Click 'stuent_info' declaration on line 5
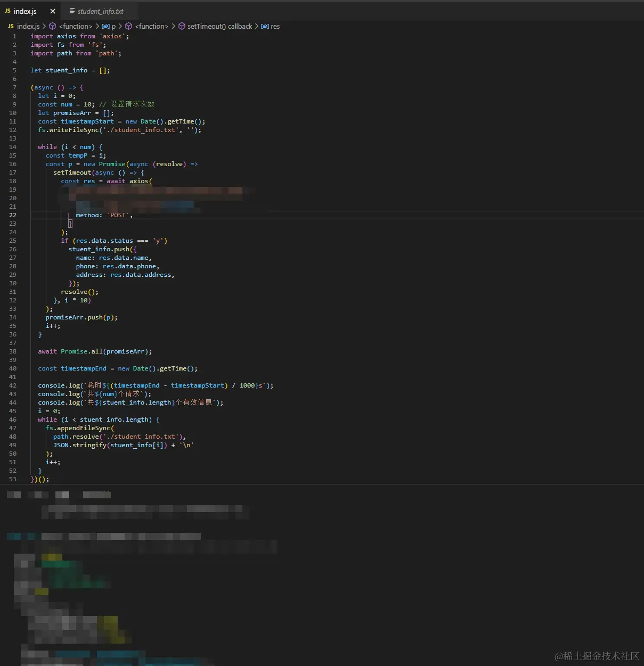This screenshot has height=666, width=644. [67, 70]
